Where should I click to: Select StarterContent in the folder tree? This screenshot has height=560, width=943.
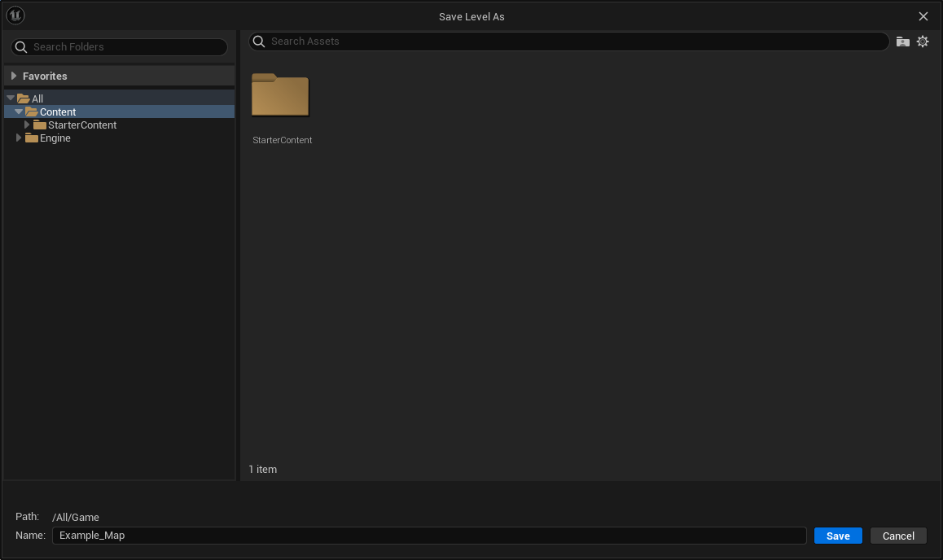coord(81,125)
